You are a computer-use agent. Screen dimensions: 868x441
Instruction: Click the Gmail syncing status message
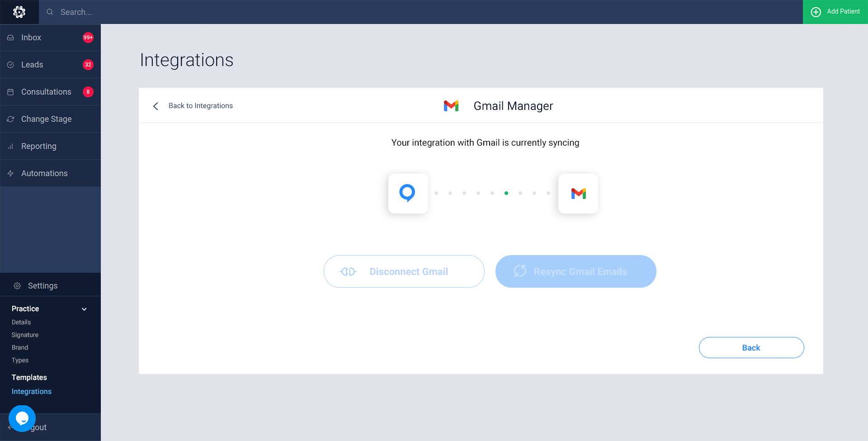click(x=485, y=142)
